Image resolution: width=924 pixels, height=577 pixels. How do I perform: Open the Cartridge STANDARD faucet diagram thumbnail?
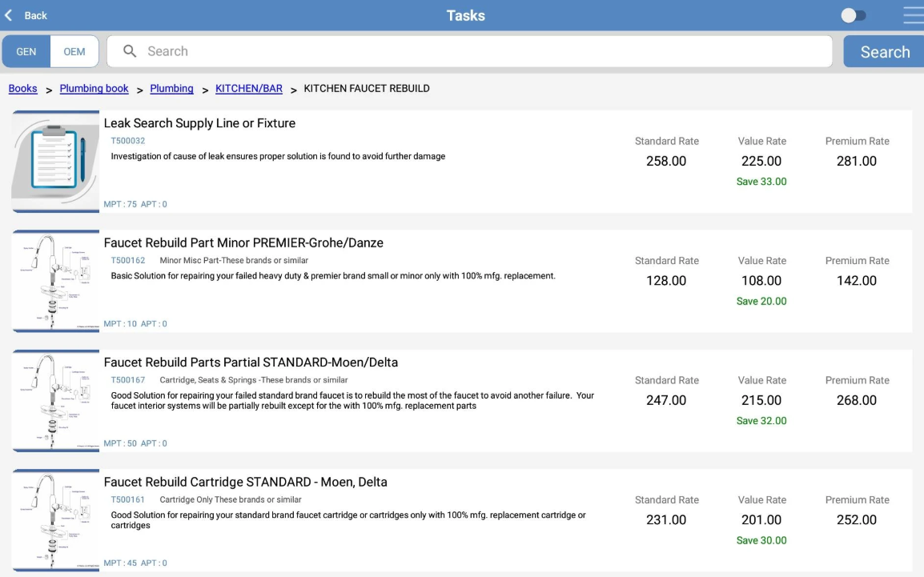click(55, 520)
